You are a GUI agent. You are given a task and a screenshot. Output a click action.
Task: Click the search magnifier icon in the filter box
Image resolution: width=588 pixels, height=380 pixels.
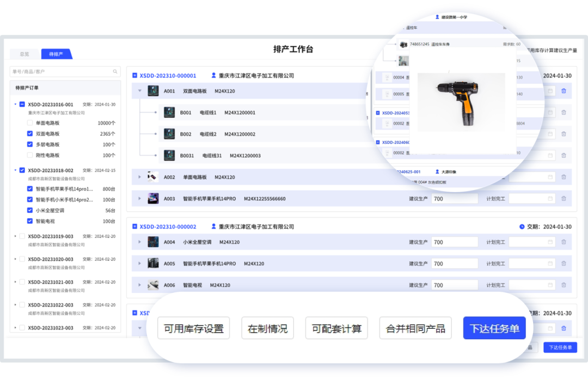(114, 71)
